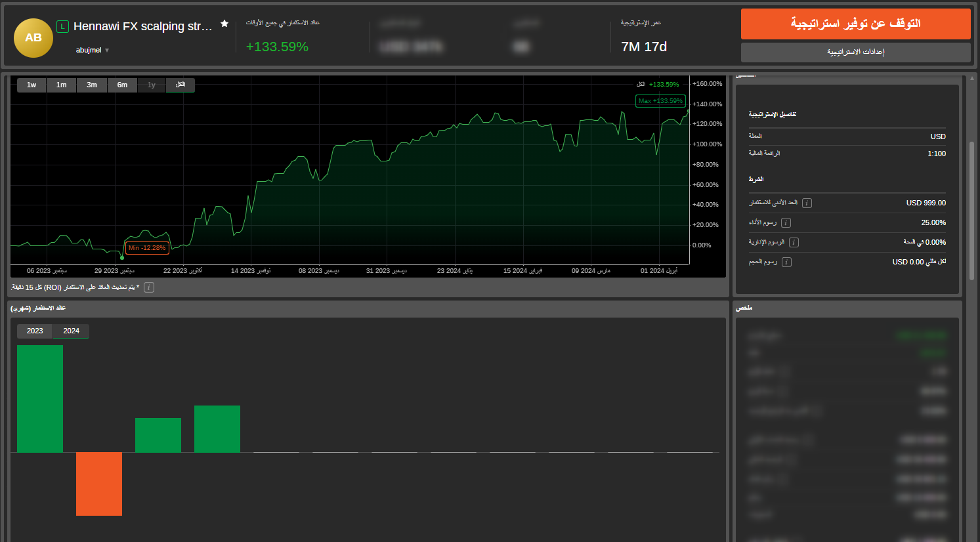Click the Min -12.28% chart marker
Screen dimensions: 980x542
click(x=147, y=248)
